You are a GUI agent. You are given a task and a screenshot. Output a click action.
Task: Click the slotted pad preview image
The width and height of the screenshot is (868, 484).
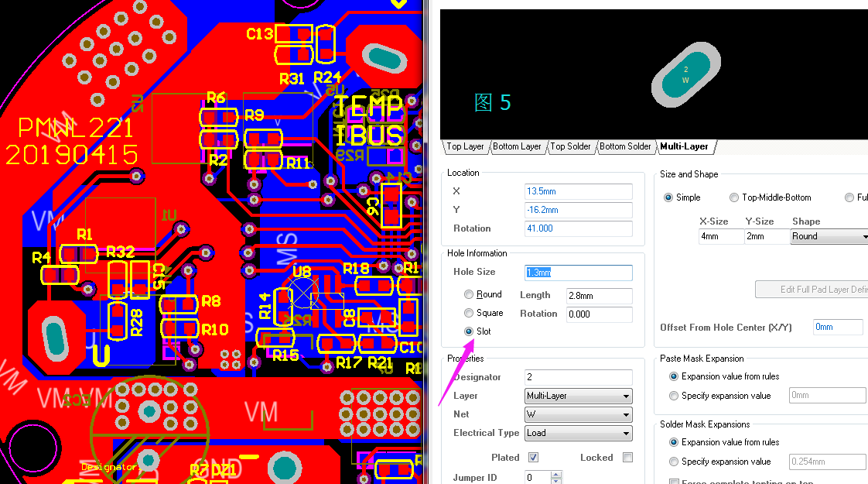click(686, 74)
